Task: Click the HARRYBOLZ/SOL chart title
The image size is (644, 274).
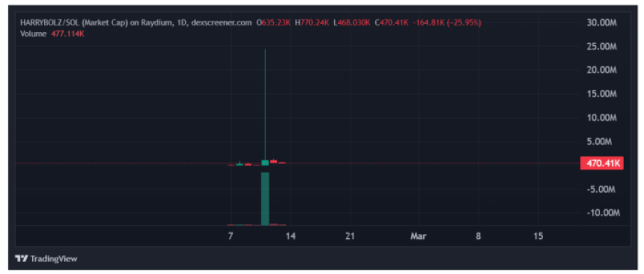Action: click(136, 23)
